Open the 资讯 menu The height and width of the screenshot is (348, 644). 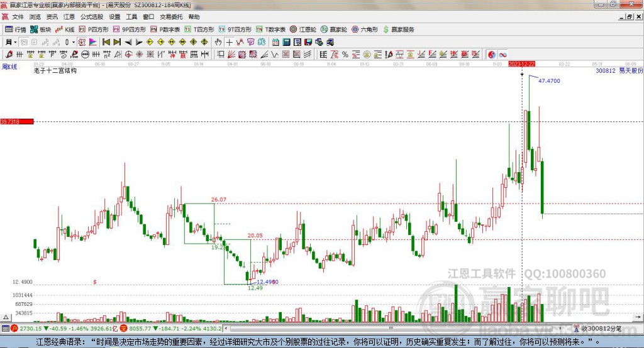(x=52, y=17)
